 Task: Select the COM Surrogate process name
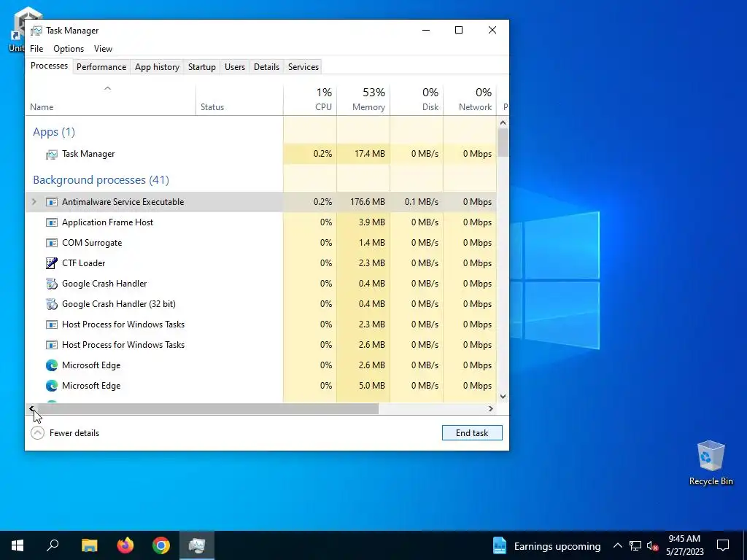(x=92, y=243)
